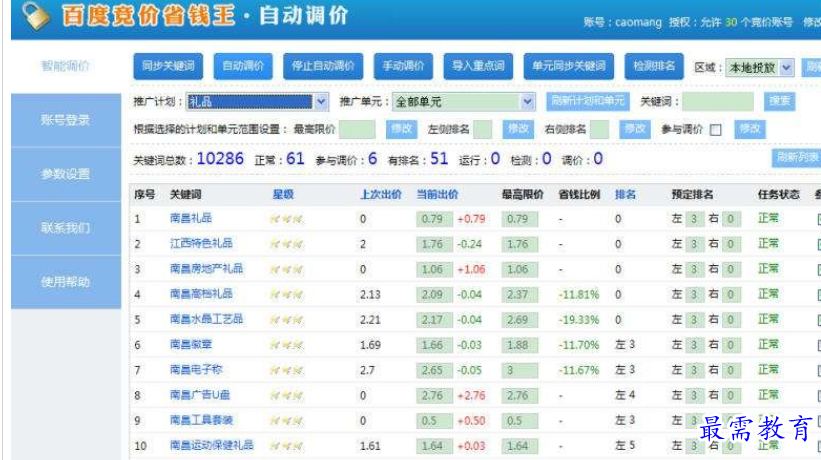
Task: Sort by the 星级 column header
Action: click(x=283, y=195)
